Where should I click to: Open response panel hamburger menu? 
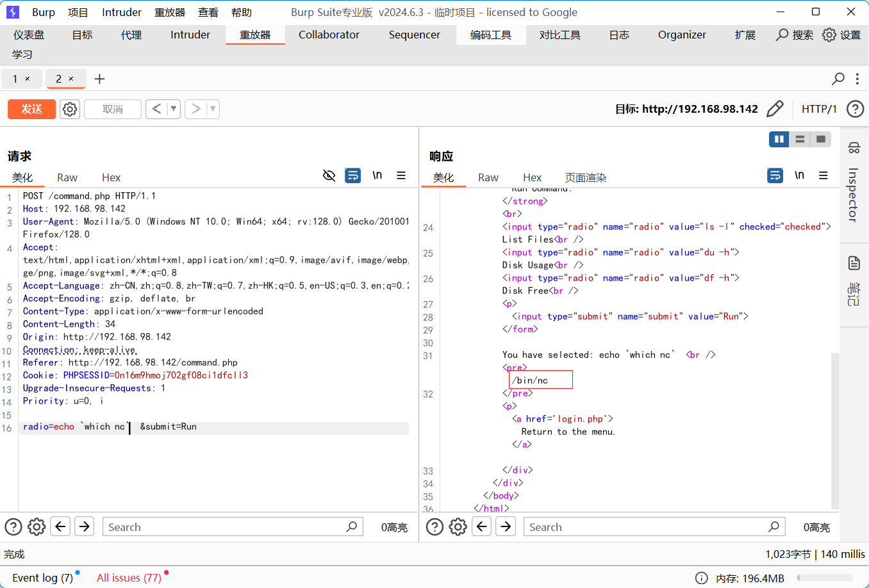[x=823, y=176]
